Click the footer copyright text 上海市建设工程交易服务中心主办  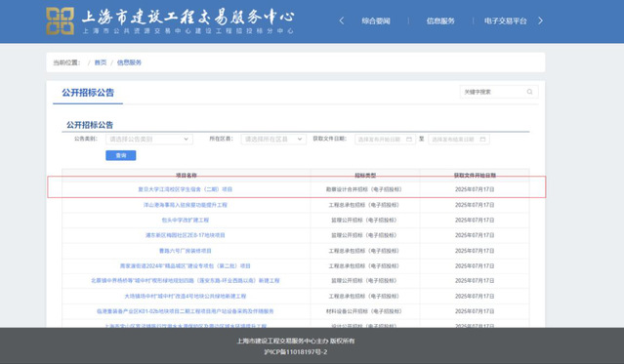click(x=283, y=341)
